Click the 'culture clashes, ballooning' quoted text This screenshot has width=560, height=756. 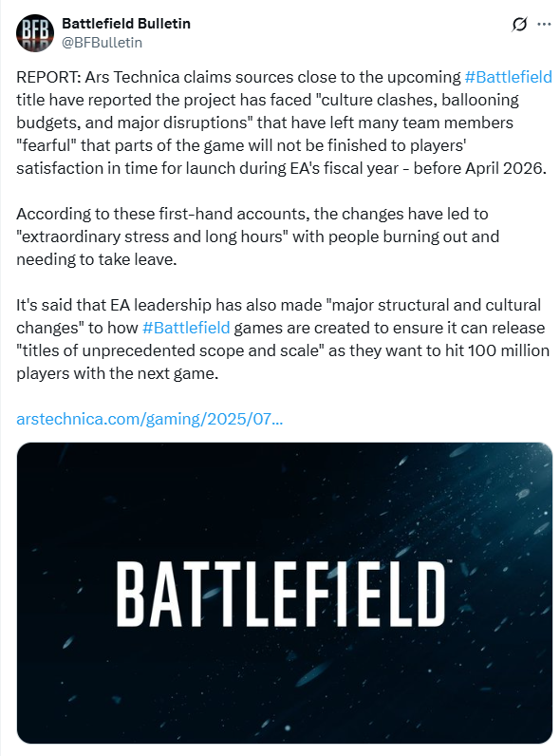417,100
